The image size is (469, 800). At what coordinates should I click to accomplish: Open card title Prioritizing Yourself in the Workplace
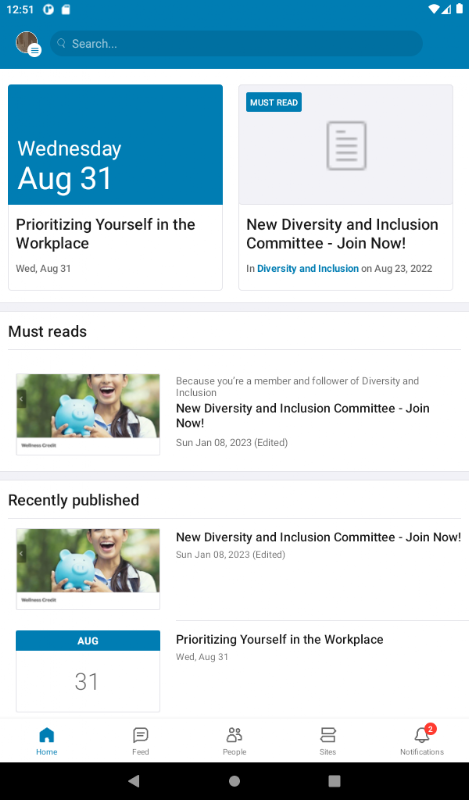(106, 234)
